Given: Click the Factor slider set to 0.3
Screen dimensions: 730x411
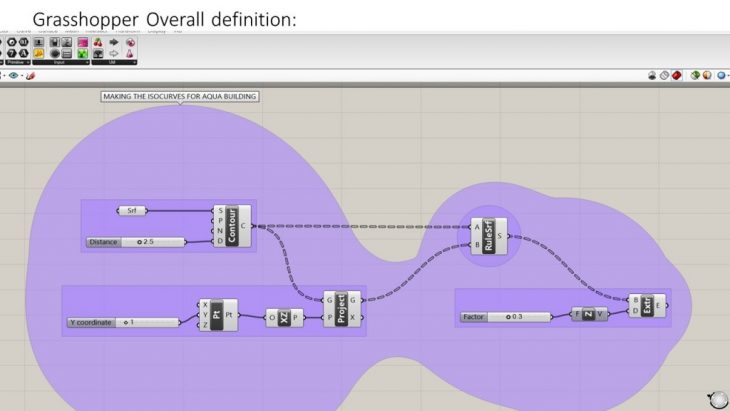Looking at the screenshot, I should pyautogui.click(x=505, y=317).
